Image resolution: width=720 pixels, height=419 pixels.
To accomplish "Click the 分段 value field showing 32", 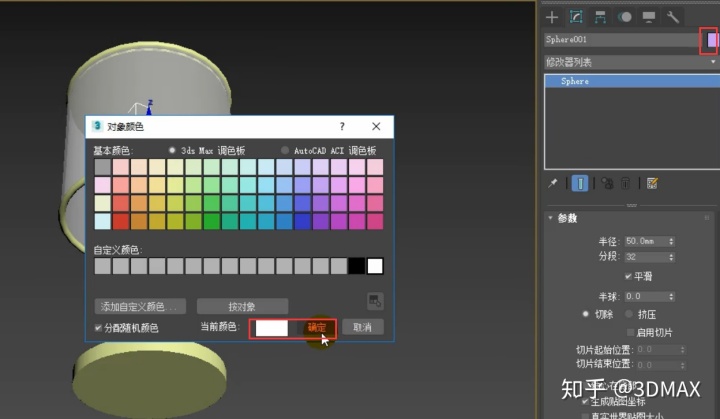I will click(x=647, y=257).
